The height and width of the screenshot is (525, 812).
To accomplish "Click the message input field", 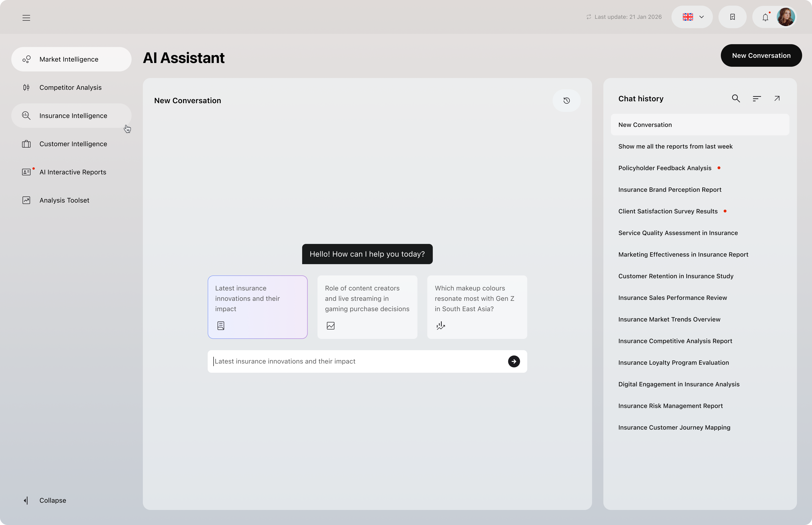I will 358,361.
